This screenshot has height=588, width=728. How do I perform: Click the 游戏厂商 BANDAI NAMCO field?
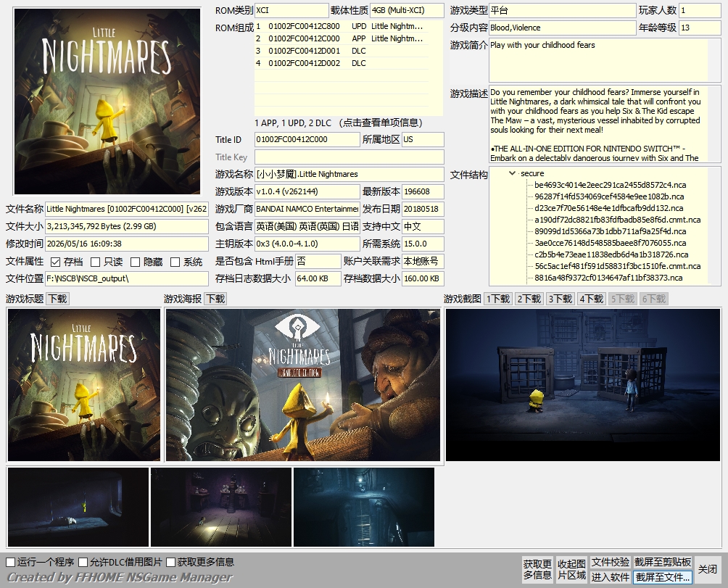[307, 209]
